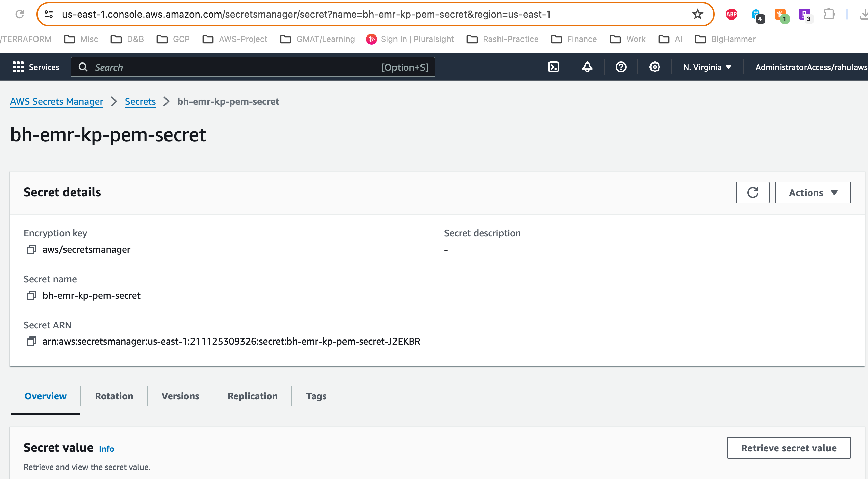Screen dimensions: 868x479
Task: Open the notifications bell
Action: [x=587, y=67]
